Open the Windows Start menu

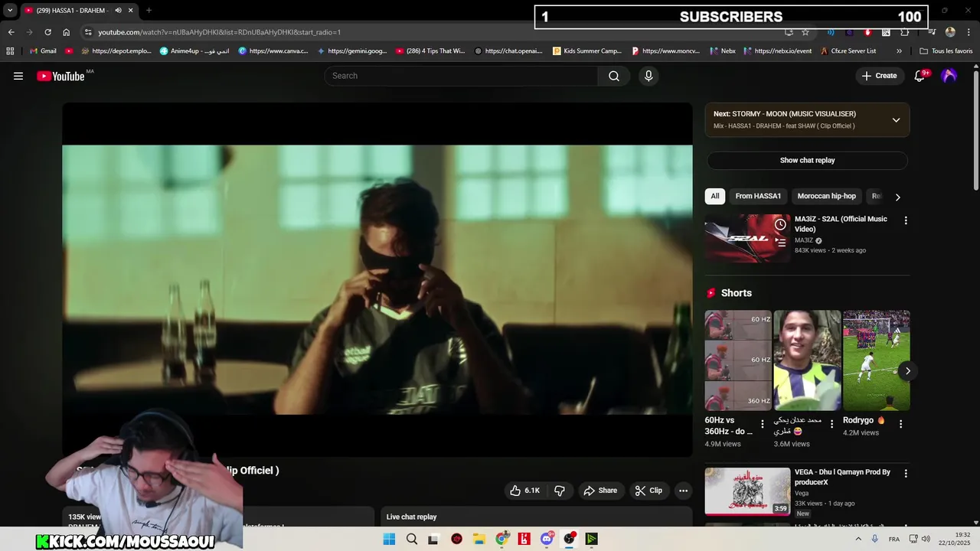(389, 539)
